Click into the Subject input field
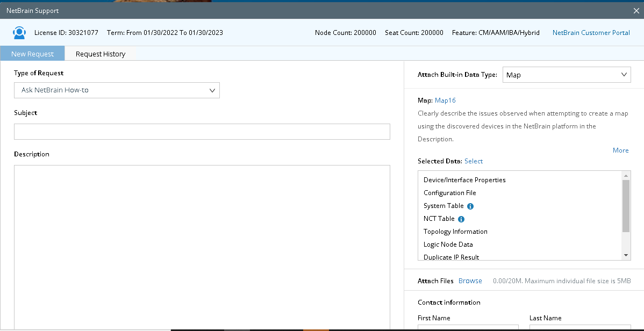This screenshot has height=331, width=644. pos(202,132)
